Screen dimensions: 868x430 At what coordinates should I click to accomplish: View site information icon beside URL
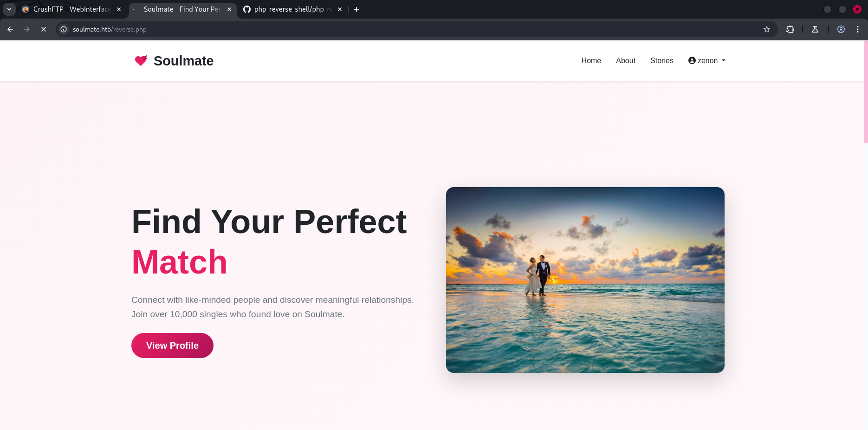tap(64, 29)
